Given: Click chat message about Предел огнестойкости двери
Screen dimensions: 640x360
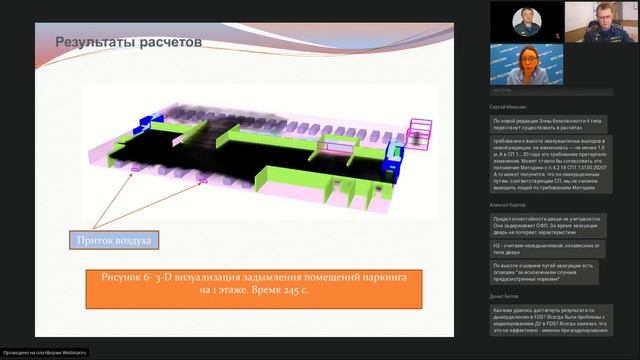Looking at the screenshot, I should click(x=548, y=226).
